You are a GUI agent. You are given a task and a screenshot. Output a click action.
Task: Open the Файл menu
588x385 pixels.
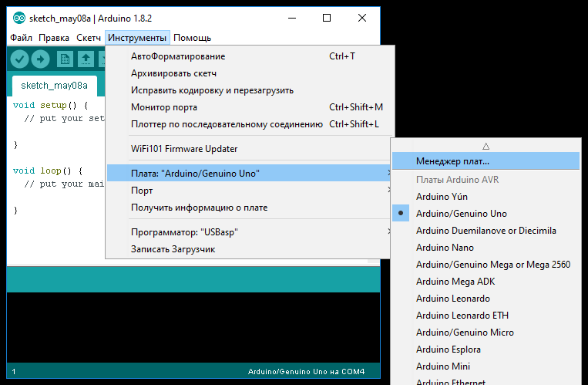coord(21,38)
